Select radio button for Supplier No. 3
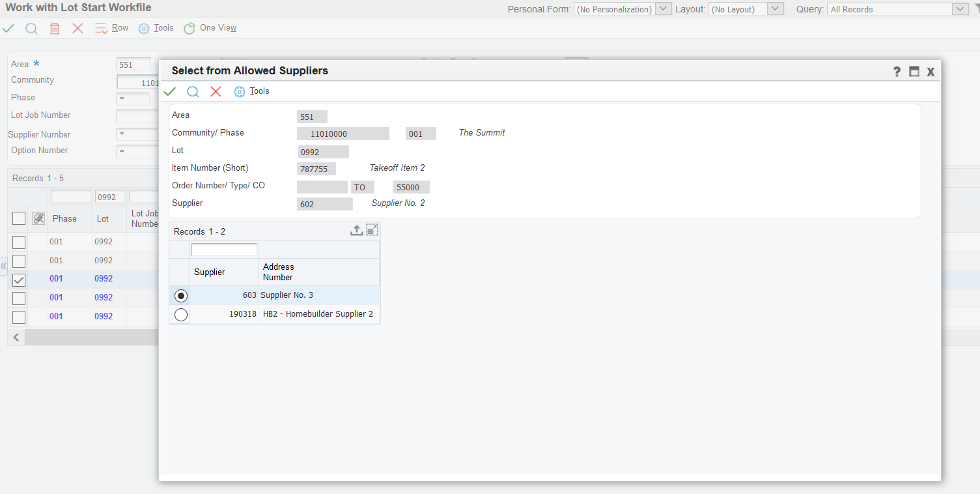Viewport: 980px width, 494px height. point(181,296)
